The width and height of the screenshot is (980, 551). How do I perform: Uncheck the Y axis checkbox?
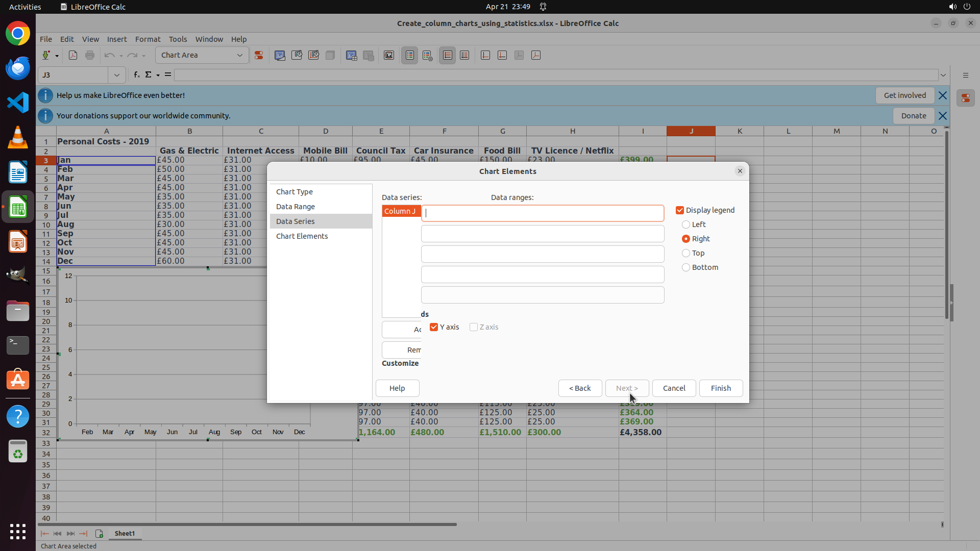(434, 327)
